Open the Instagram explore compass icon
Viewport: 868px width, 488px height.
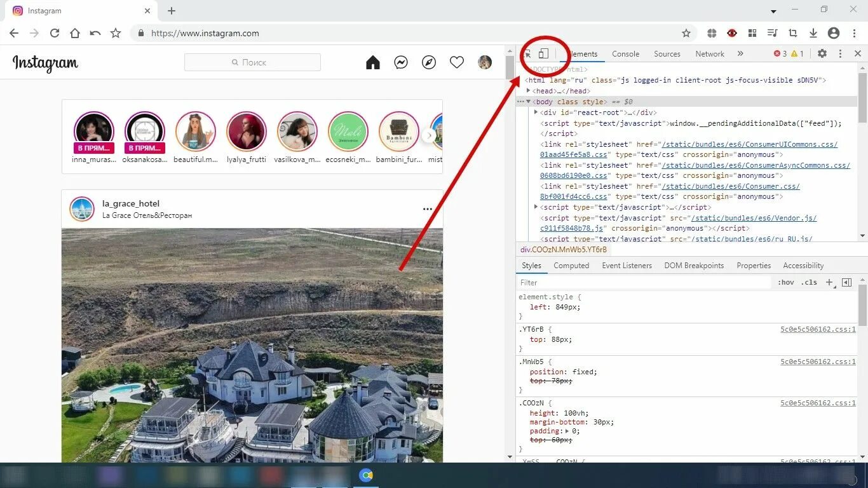(x=429, y=62)
